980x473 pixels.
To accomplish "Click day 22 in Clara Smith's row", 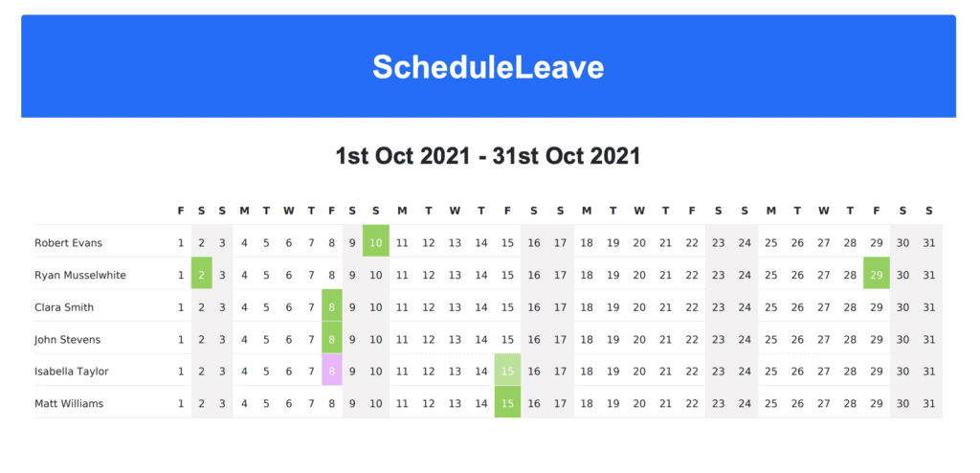I will click(692, 307).
